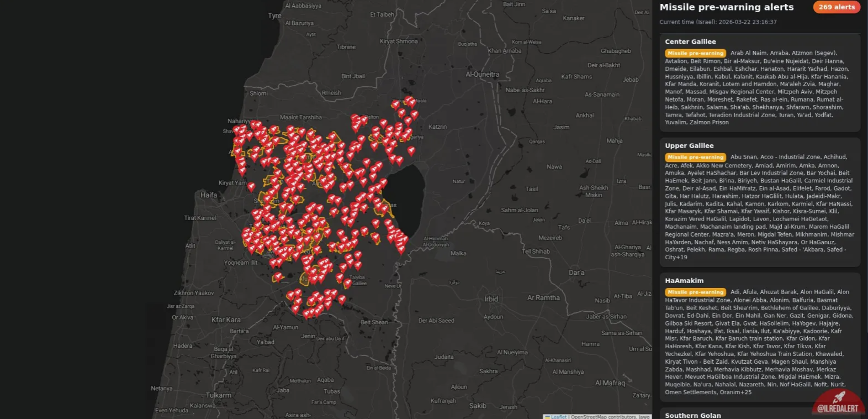Click the Kfar Kara map label
The image size is (868, 419).
(226, 320)
